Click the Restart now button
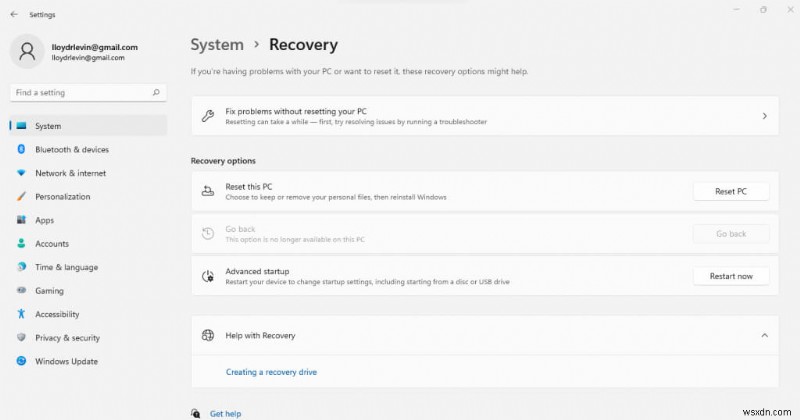This screenshot has width=800, height=420. pyautogui.click(x=731, y=276)
